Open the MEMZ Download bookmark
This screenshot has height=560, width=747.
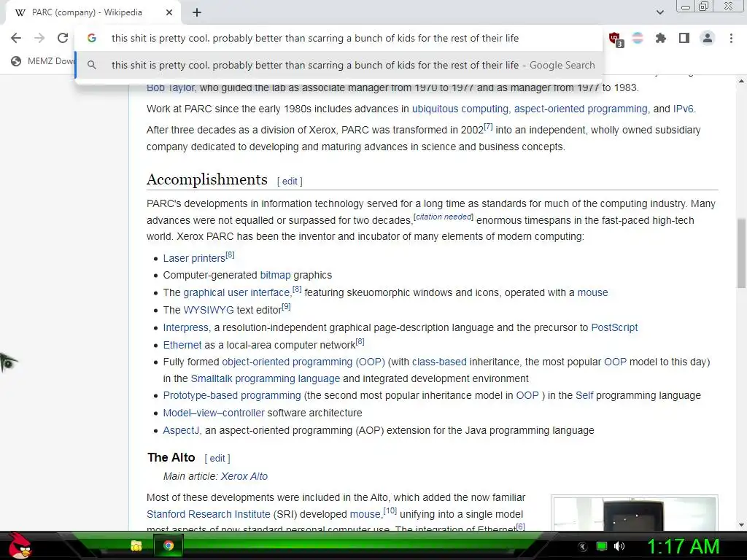(43, 61)
